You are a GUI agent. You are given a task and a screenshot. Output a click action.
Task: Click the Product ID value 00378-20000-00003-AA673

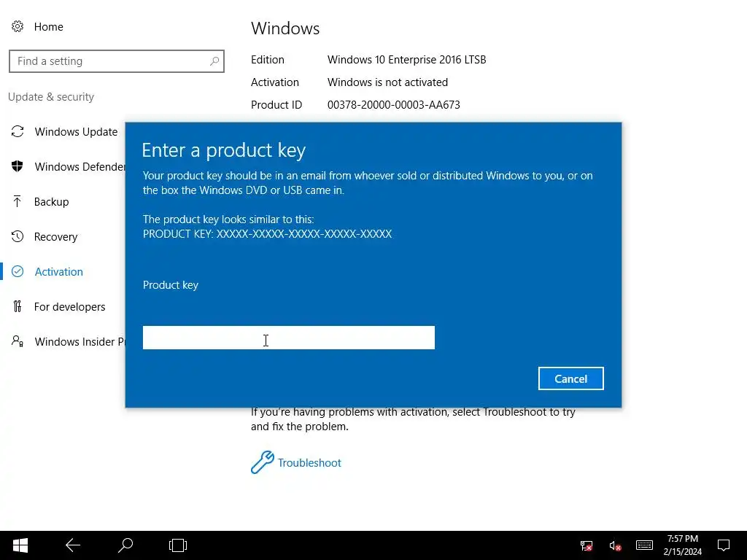pos(393,105)
